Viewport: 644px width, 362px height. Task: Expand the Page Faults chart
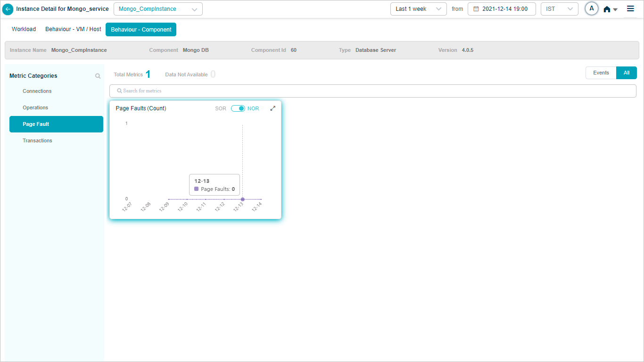click(x=272, y=108)
